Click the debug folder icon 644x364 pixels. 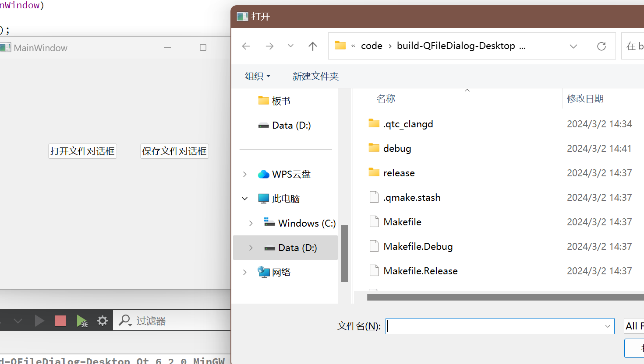(x=374, y=148)
